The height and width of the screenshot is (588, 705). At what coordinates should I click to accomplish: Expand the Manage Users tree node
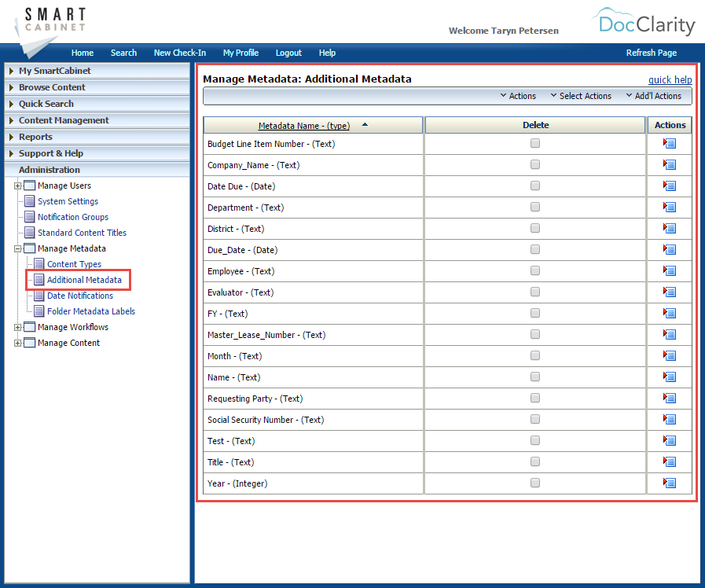click(17, 186)
